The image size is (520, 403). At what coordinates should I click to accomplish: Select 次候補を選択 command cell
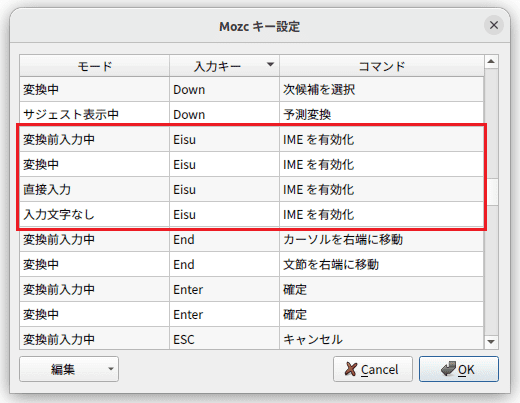pos(381,89)
